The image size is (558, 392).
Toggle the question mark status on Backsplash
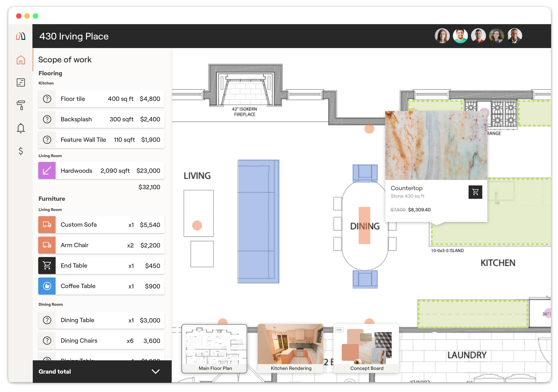(x=47, y=119)
